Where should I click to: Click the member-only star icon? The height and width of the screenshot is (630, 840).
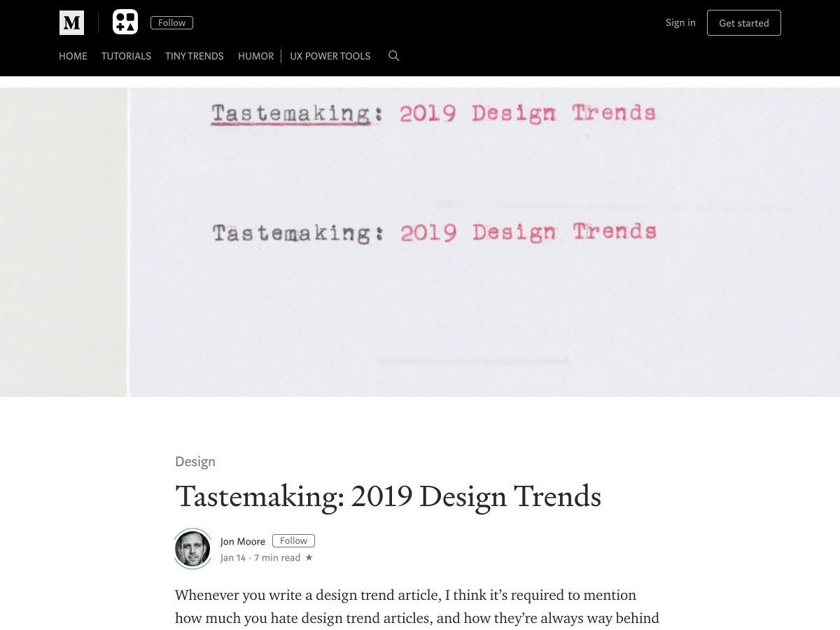click(309, 558)
